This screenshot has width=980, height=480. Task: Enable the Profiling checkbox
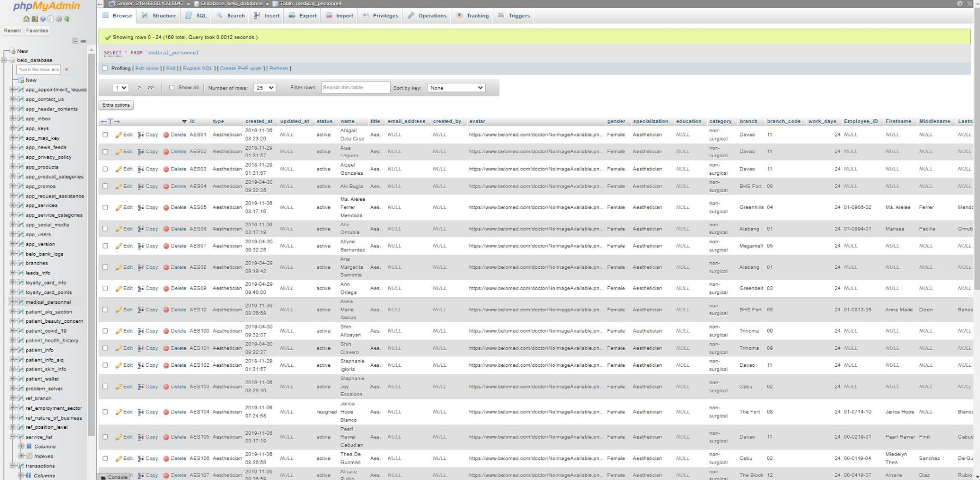[105, 69]
